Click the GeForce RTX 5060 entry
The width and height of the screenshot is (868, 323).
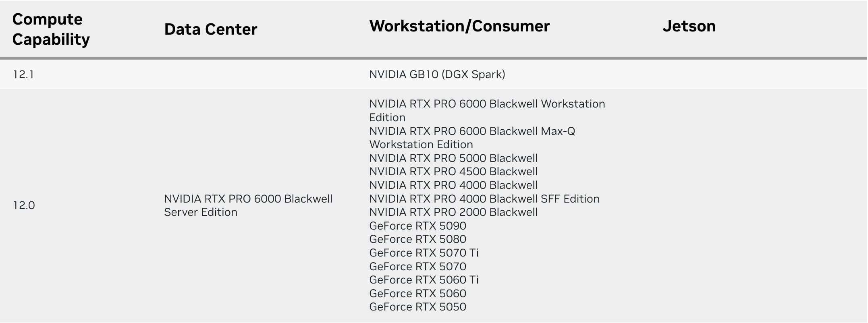(x=417, y=294)
